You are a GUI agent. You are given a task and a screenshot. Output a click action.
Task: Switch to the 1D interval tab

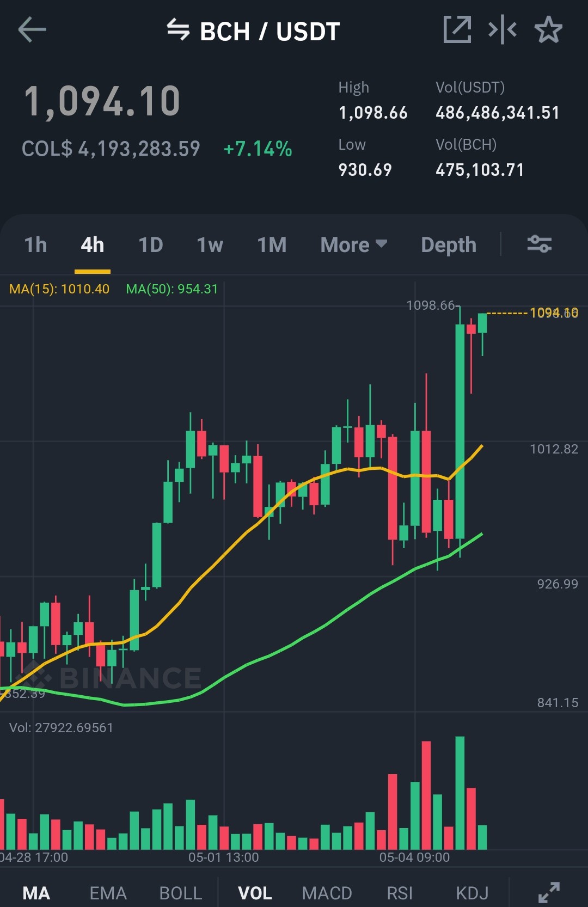pyautogui.click(x=151, y=245)
